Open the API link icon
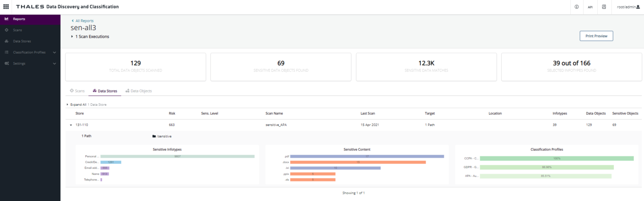 click(590, 7)
